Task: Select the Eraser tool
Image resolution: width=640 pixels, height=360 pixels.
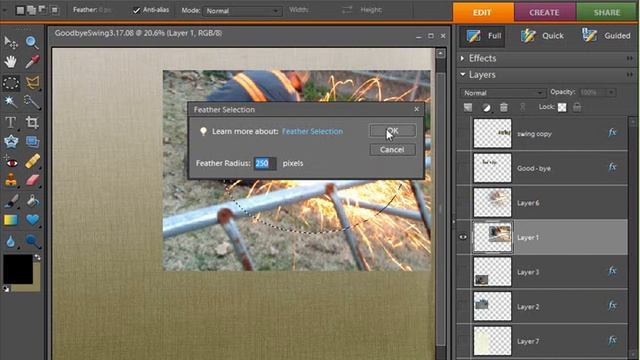Action: (32, 180)
